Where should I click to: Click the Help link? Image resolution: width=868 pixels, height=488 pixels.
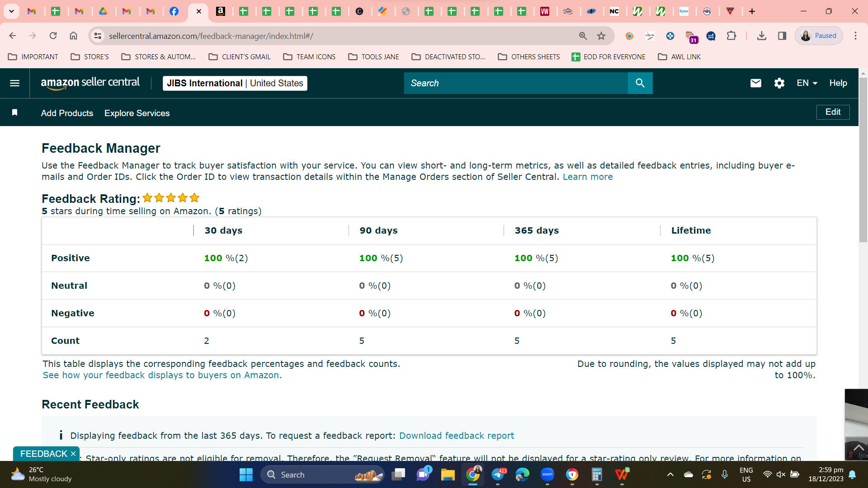tap(838, 83)
